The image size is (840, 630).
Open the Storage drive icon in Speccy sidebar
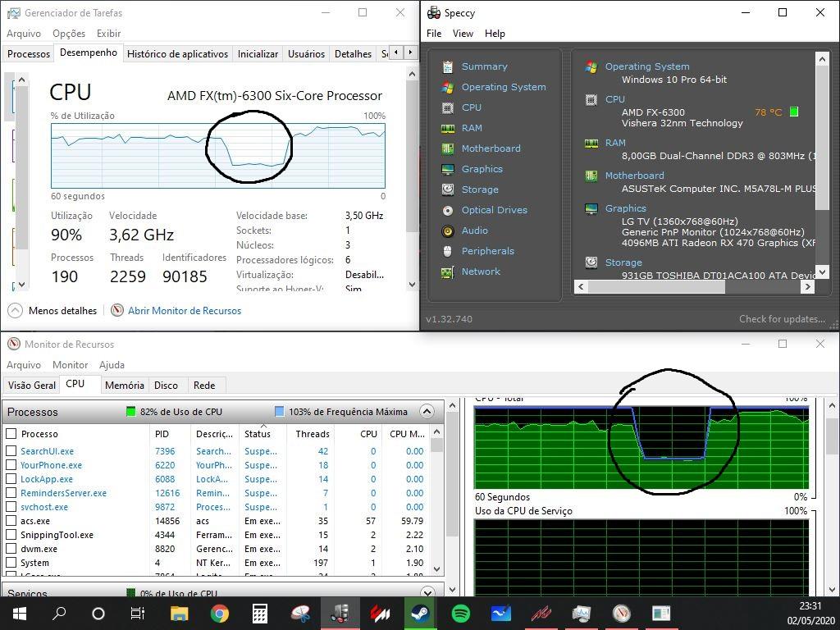(447, 189)
